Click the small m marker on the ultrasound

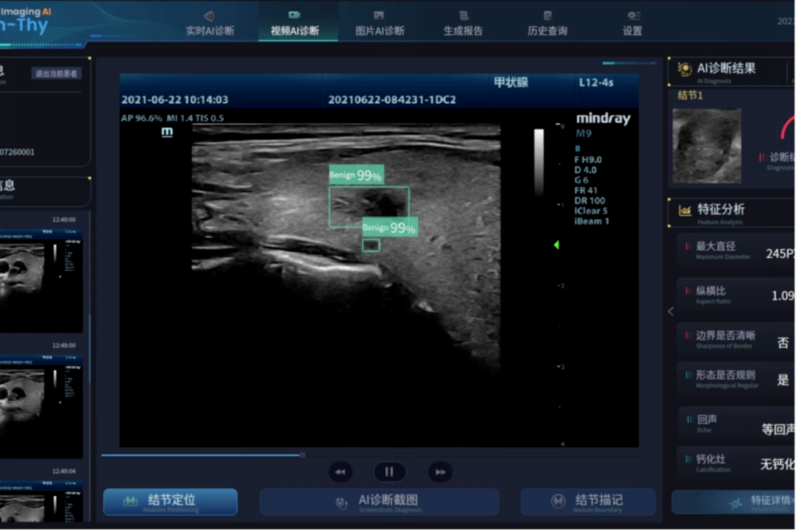tap(167, 132)
